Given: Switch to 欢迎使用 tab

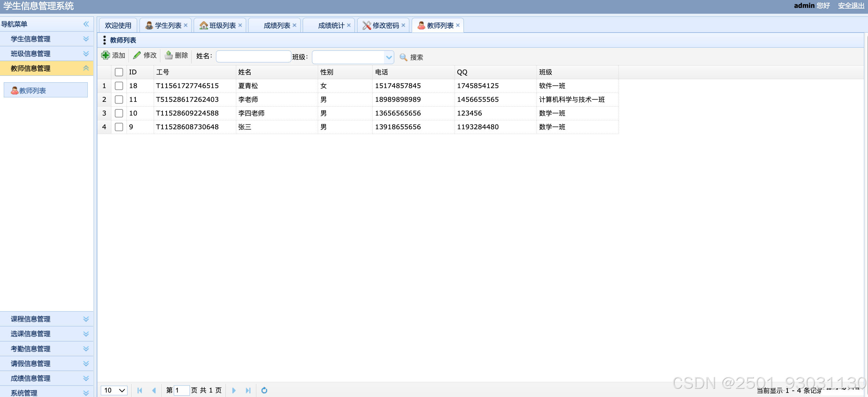Looking at the screenshot, I should [x=118, y=25].
